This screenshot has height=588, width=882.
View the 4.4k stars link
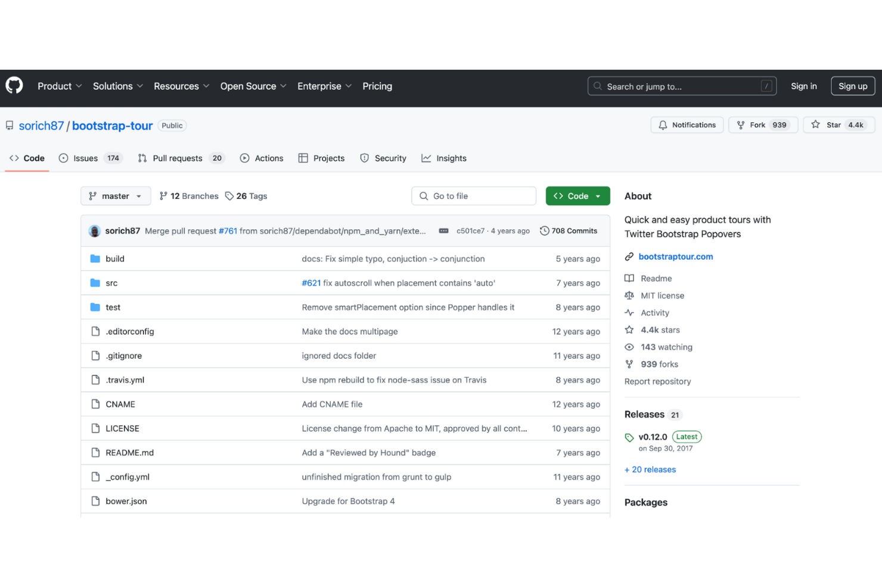[660, 330]
